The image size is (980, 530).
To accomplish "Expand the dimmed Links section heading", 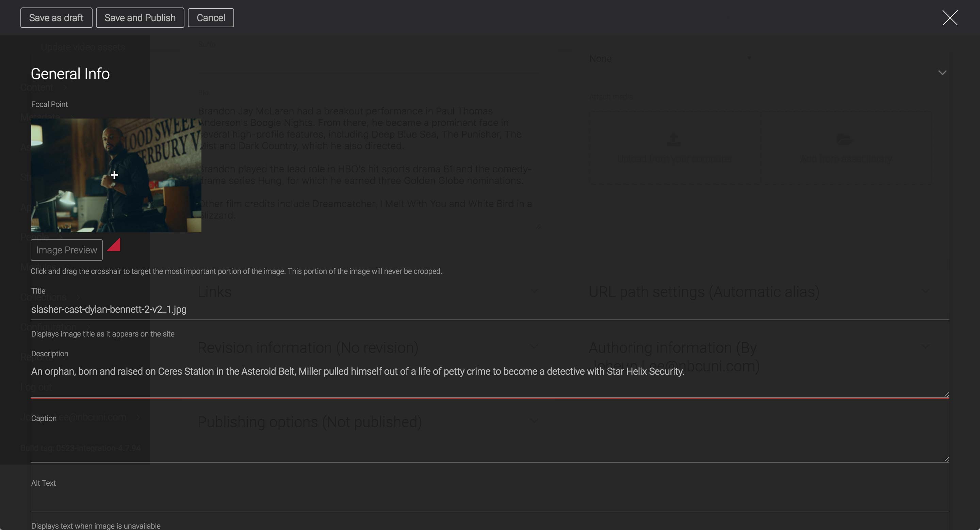I will coord(215,292).
